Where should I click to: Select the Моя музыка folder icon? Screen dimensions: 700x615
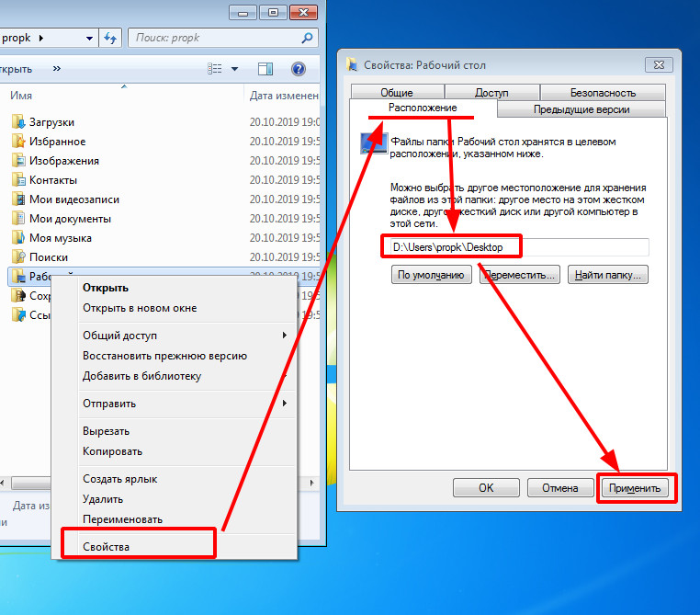[x=17, y=238]
